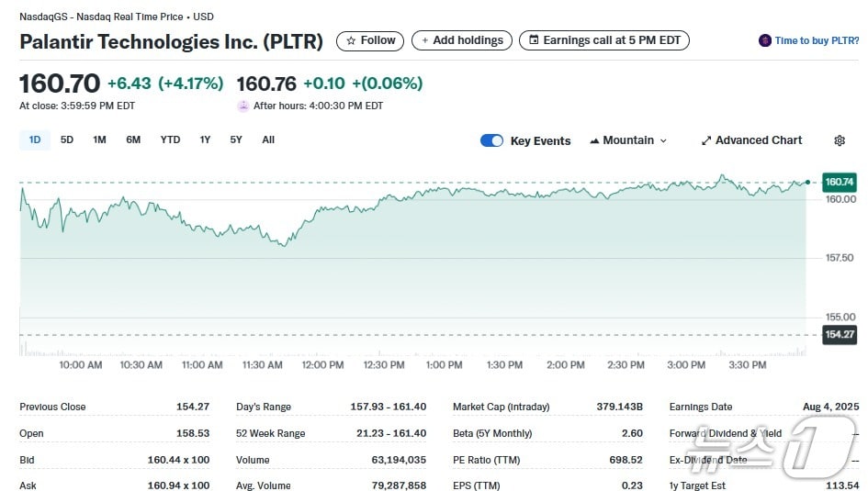Select the 1D time range tab
868x491 pixels.
pos(35,139)
